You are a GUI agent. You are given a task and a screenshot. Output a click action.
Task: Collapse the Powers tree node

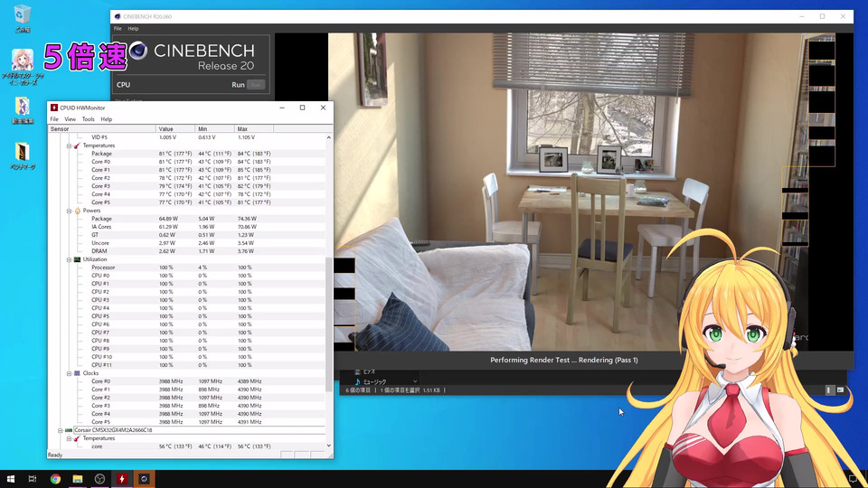pos(70,211)
